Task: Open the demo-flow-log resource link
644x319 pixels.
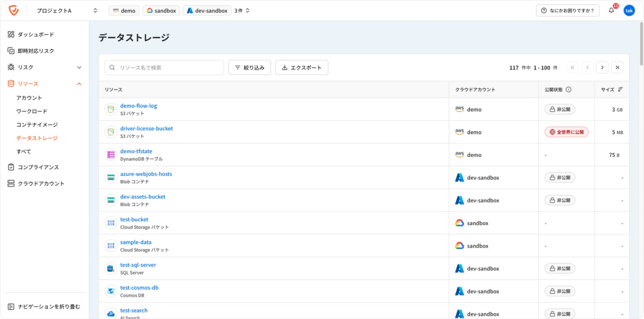Action: click(138, 106)
